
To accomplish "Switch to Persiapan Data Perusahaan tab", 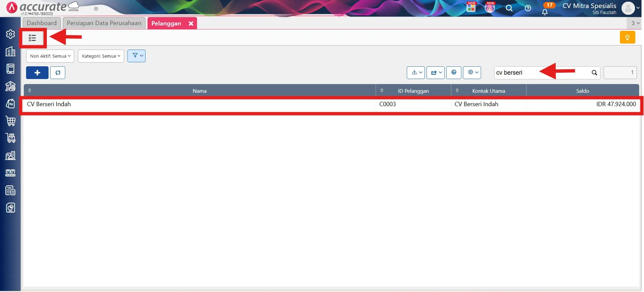I will [x=104, y=23].
